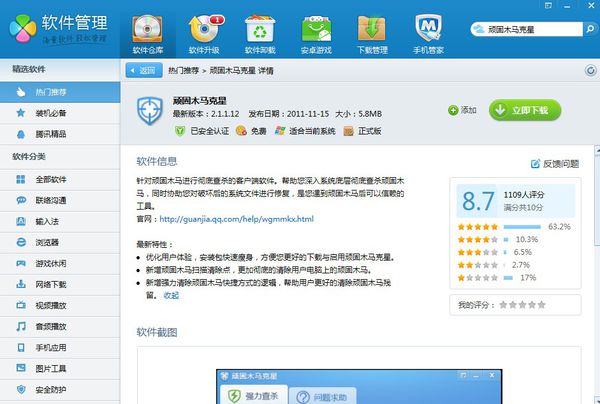Rate one star under 我的评分
Screen dimensions: 600x404
click(x=503, y=305)
